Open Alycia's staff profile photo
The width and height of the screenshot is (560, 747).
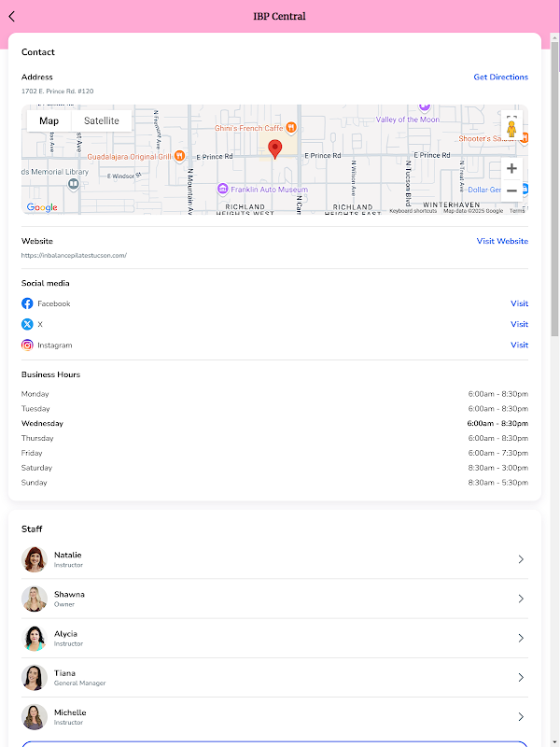pyautogui.click(x=35, y=639)
